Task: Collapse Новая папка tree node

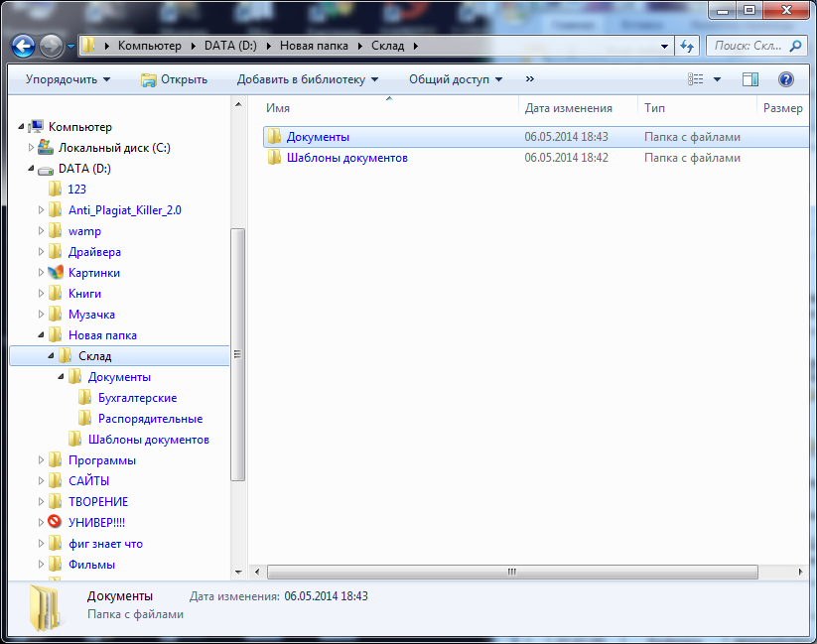Action: coord(41,335)
